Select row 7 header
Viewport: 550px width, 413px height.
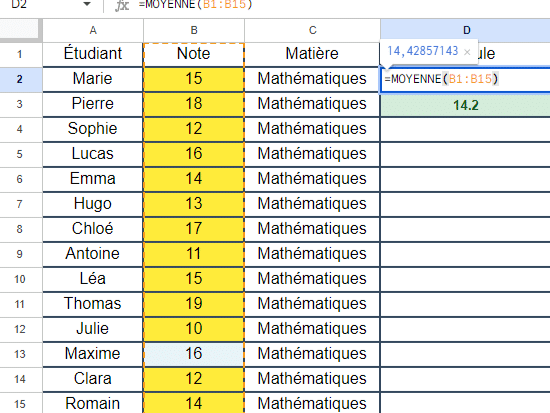click(20, 204)
